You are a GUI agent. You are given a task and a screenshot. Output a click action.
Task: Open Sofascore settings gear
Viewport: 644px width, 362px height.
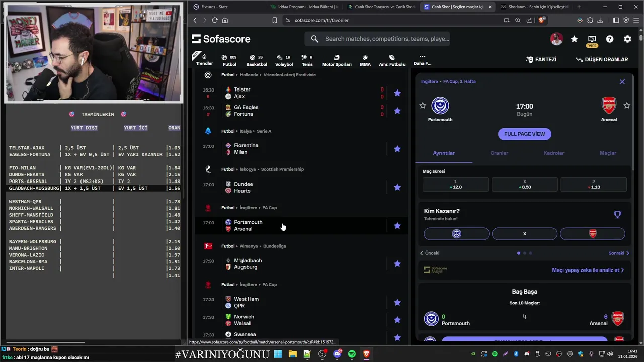click(x=627, y=39)
